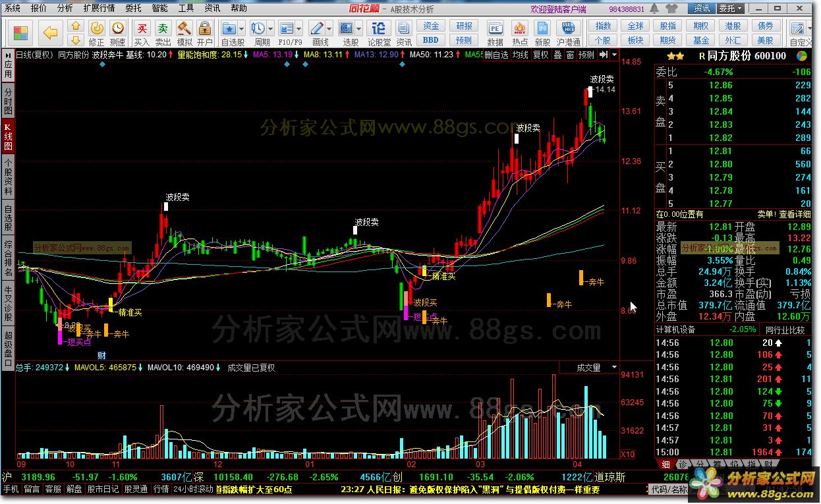Open the 成交量 indicator dropdown
Viewport: 821px width, 504px height.
click(615, 368)
